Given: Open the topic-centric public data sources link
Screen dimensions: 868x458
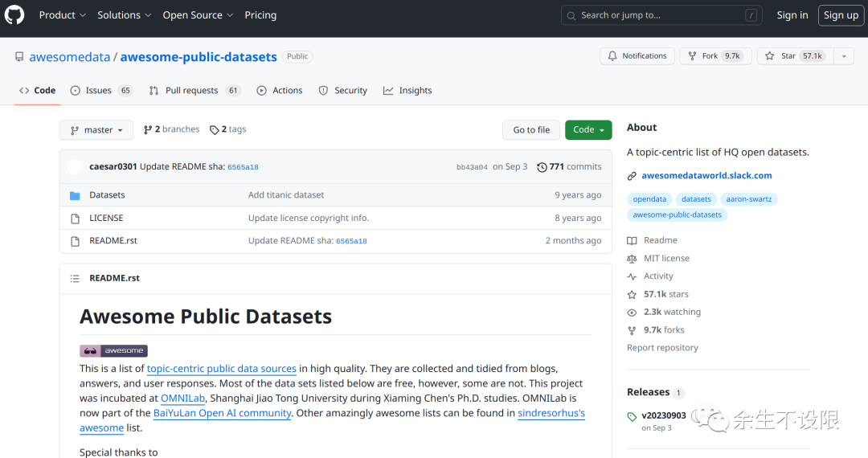Looking at the screenshot, I should [x=222, y=368].
